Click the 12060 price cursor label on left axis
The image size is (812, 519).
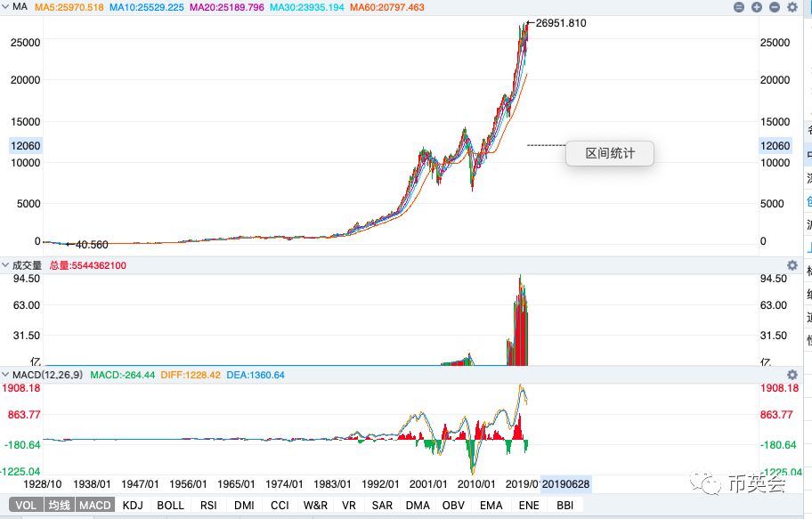click(25, 145)
